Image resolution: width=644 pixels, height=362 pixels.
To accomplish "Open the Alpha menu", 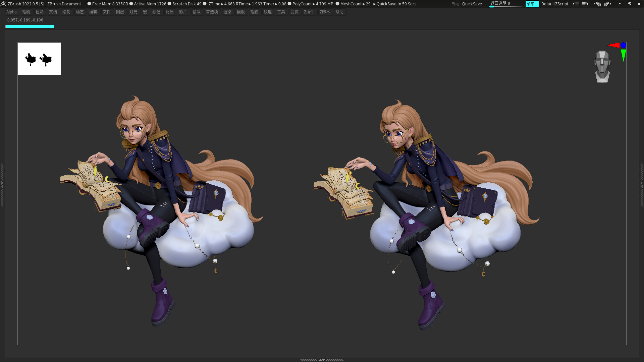I will pos(11,12).
